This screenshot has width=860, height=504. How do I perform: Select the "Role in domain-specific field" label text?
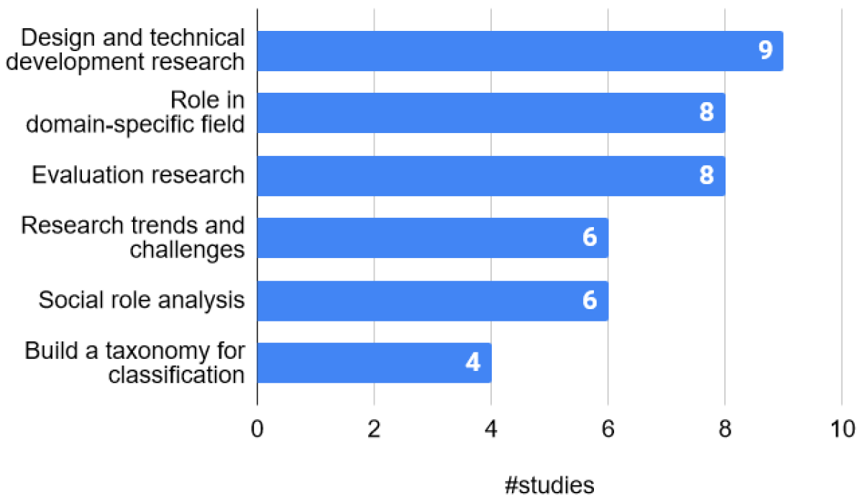click(135, 112)
